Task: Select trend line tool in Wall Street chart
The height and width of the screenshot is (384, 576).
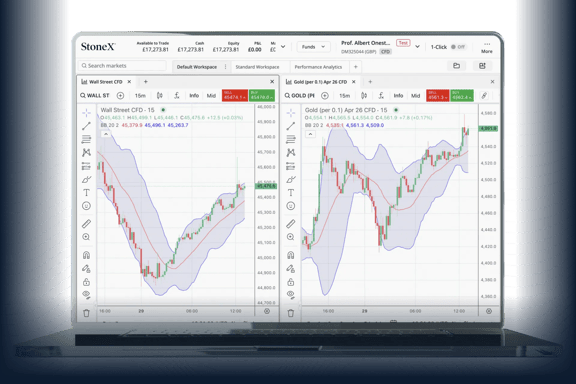Action: click(86, 126)
